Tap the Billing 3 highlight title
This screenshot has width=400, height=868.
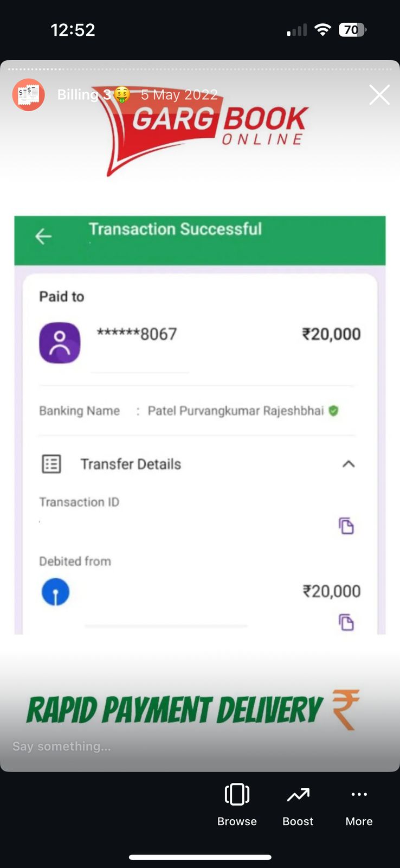pos(84,95)
